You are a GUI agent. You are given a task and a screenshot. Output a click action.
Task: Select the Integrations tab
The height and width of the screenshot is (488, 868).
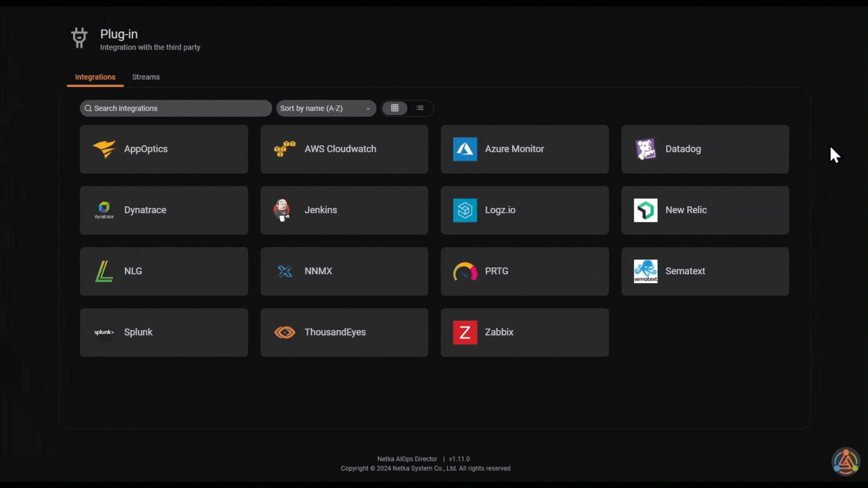[95, 77]
